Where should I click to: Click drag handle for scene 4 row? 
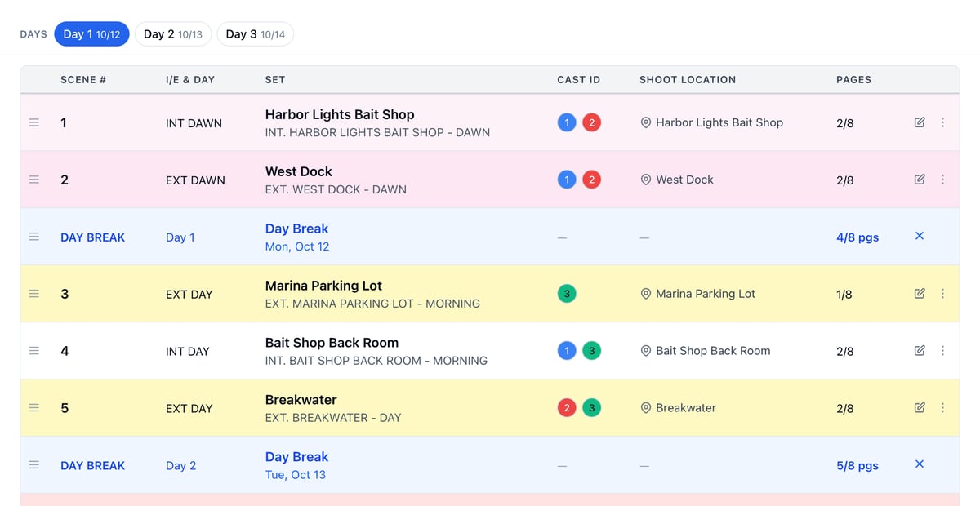[x=33, y=351]
